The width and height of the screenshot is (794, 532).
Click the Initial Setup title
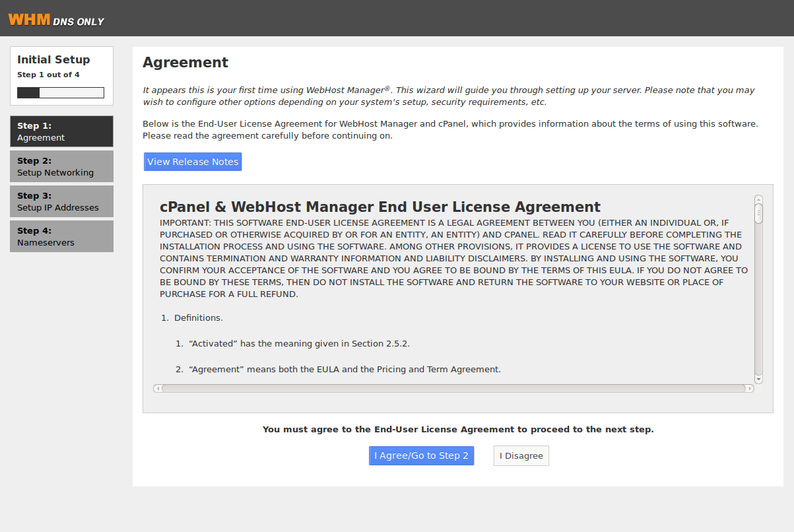53,59
